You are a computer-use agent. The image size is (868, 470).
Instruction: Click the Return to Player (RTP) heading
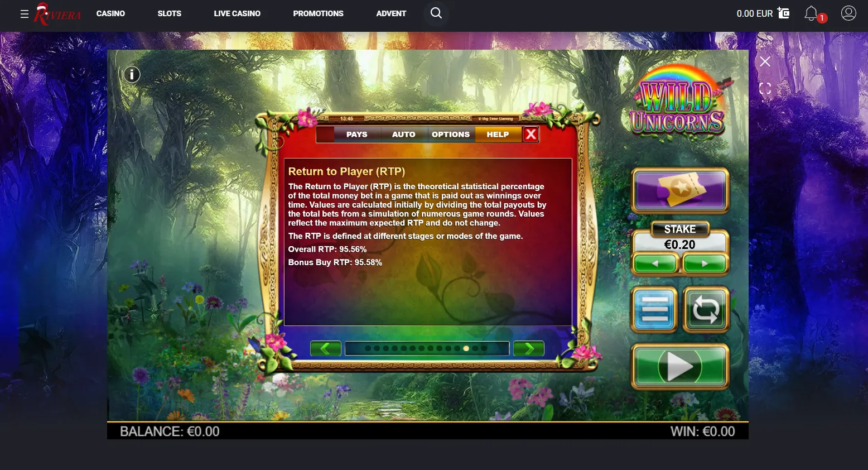tap(346, 171)
